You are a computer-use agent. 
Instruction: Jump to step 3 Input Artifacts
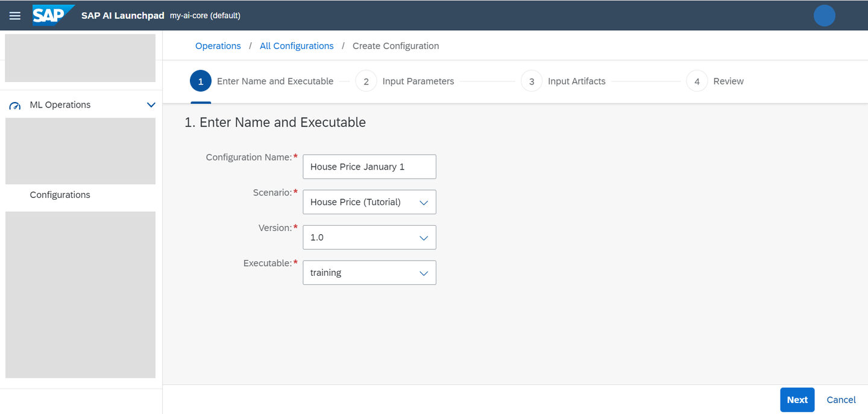(x=563, y=81)
